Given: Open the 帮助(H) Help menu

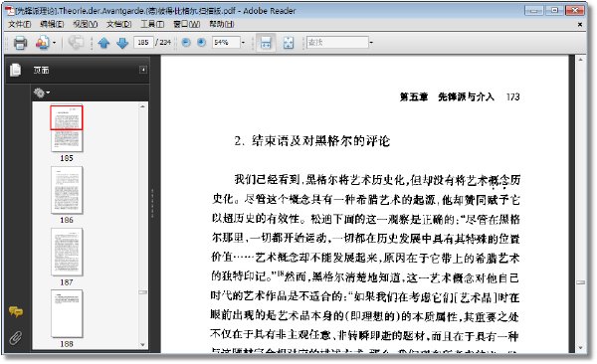Looking at the screenshot, I should pos(221,25).
